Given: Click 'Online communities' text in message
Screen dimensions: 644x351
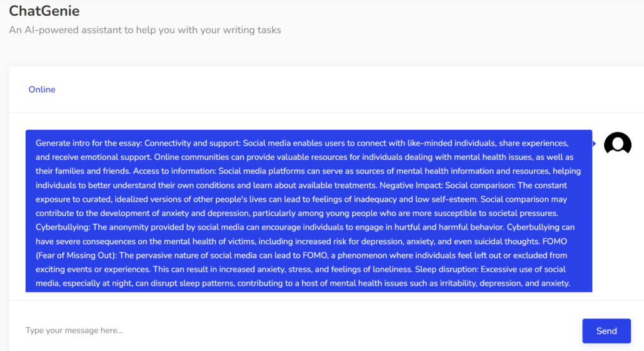Looking at the screenshot, I should [x=192, y=157].
